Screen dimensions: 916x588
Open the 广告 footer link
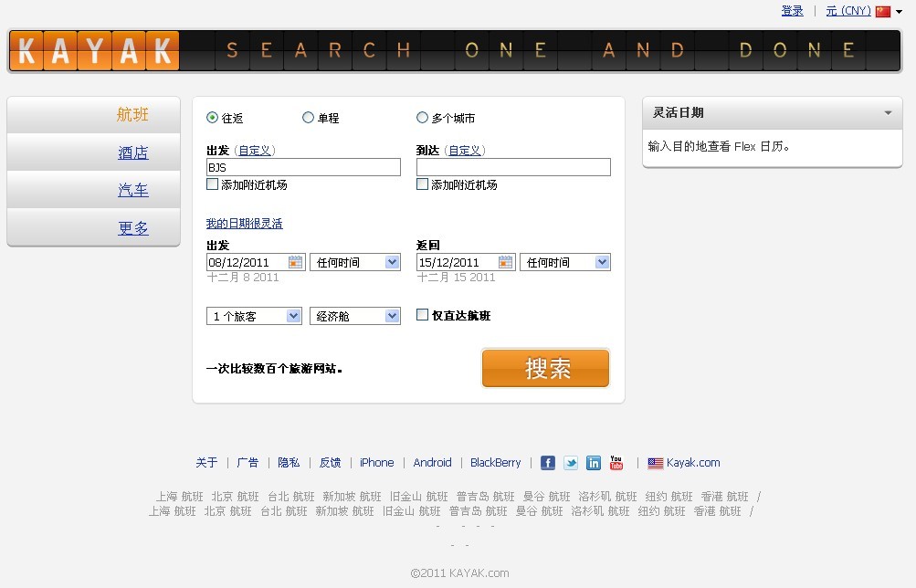click(x=247, y=463)
